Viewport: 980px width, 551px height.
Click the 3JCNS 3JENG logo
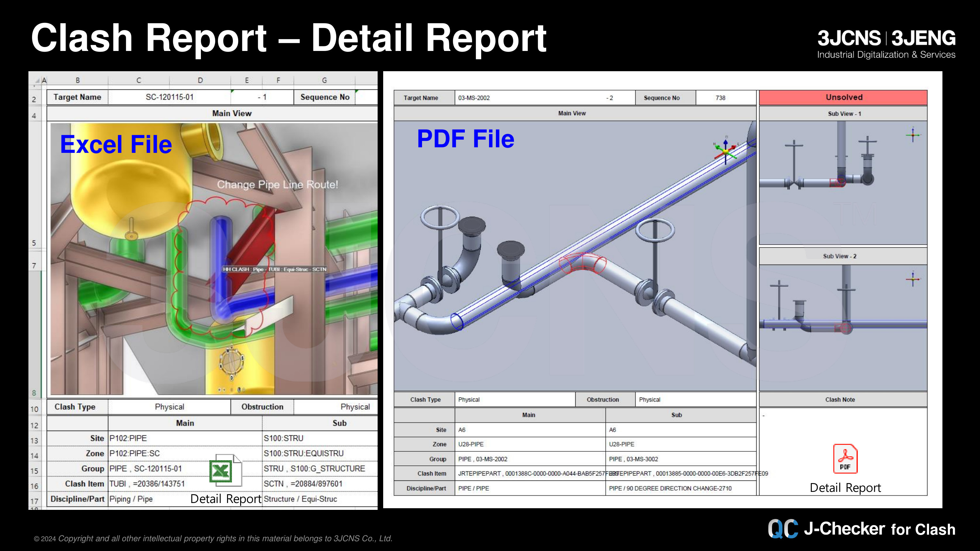click(887, 44)
